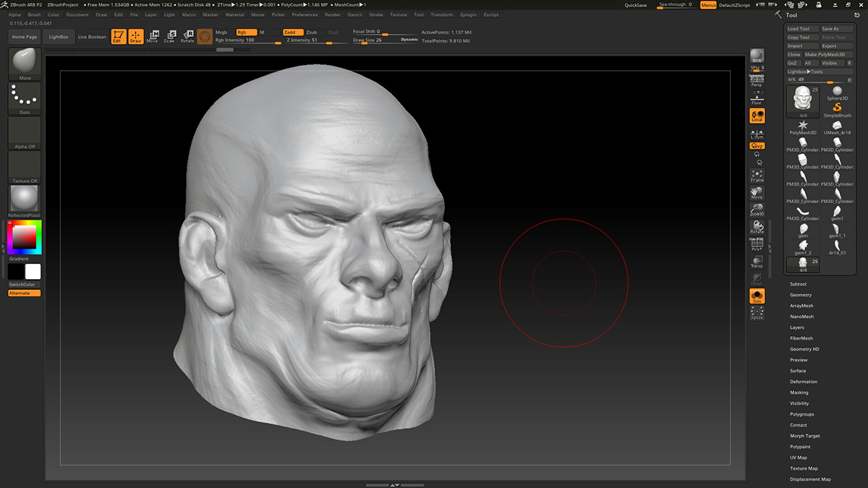Expand the Subtool palette section
The width and height of the screenshot is (868, 488).
click(798, 284)
